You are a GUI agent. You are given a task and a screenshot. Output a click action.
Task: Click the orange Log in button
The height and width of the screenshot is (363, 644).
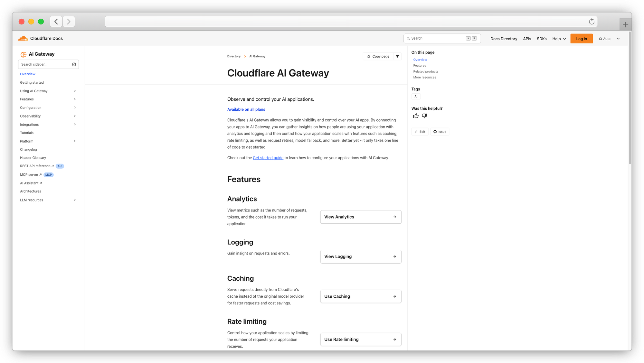[x=581, y=39]
